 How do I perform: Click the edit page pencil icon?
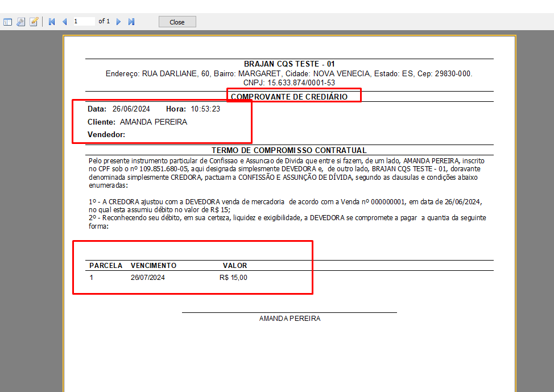tap(34, 22)
